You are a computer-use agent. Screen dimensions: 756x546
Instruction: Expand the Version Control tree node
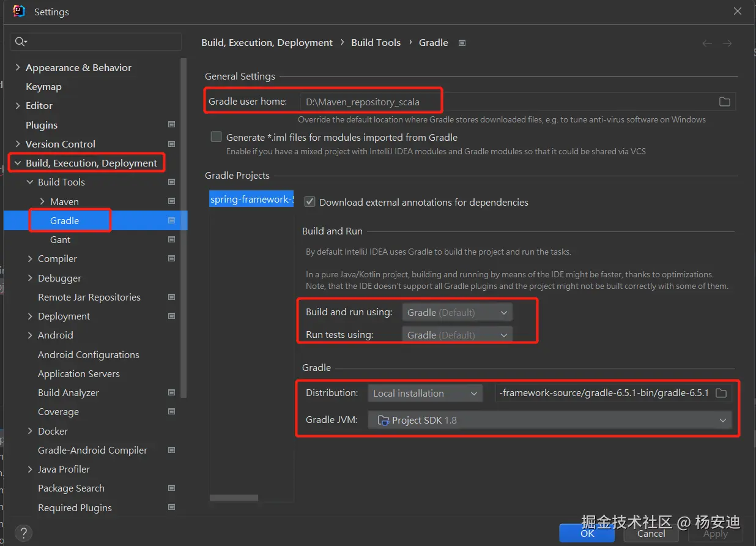tap(18, 144)
